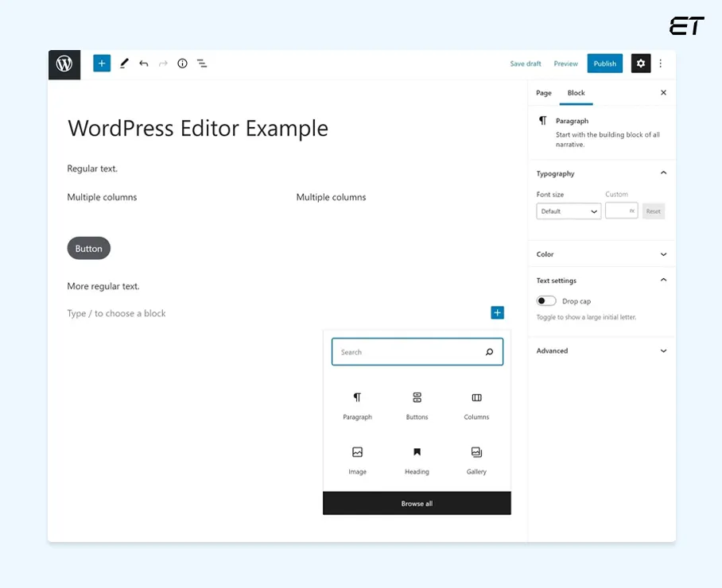Click the 'More regular text.' paragraph

(103, 286)
